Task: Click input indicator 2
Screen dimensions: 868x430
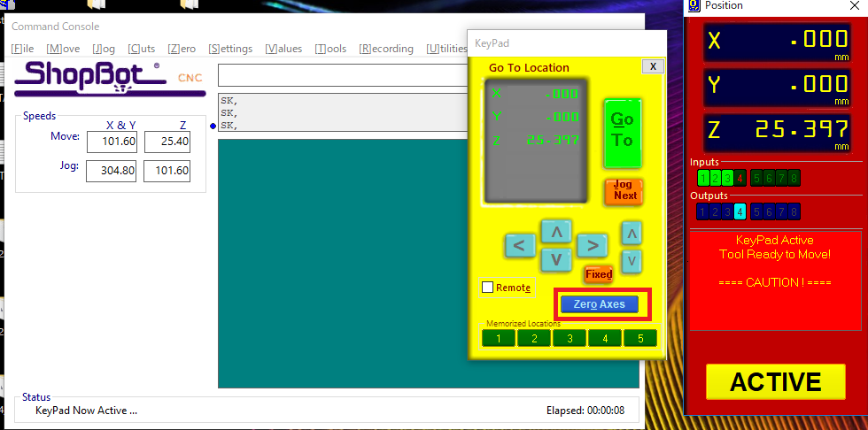Action: [x=716, y=178]
